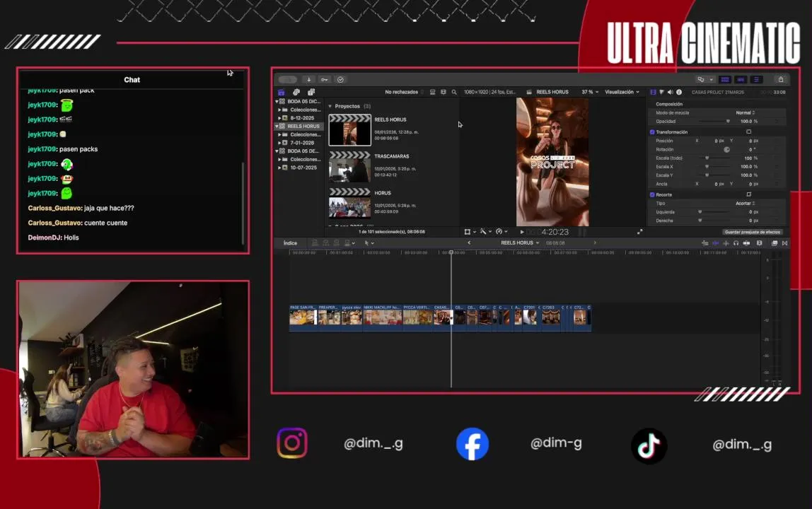Open the titles and generators sidebar
This screenshot has width=812, height=509.
(x=311, y=92)
